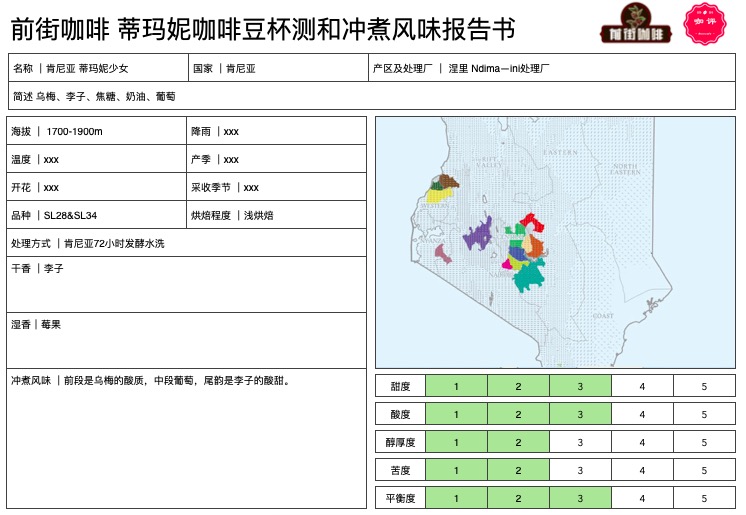The height and width of the screenshot is (515, 746).
Task: Click the report title 前街咖啡 蒂玛妮咖啡豆杯测和冲煮风味报告书
Action: (263, 29)
